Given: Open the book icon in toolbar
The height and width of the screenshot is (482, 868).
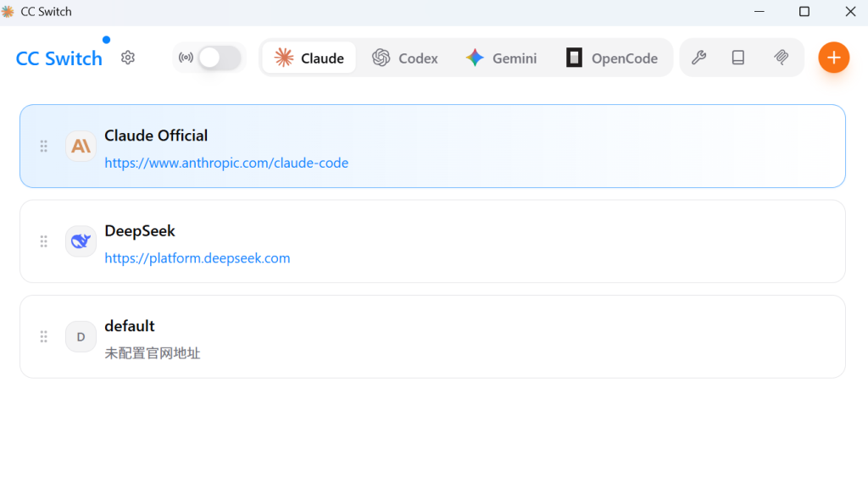Looking at the screenshot, I should [x=738, y=58].
